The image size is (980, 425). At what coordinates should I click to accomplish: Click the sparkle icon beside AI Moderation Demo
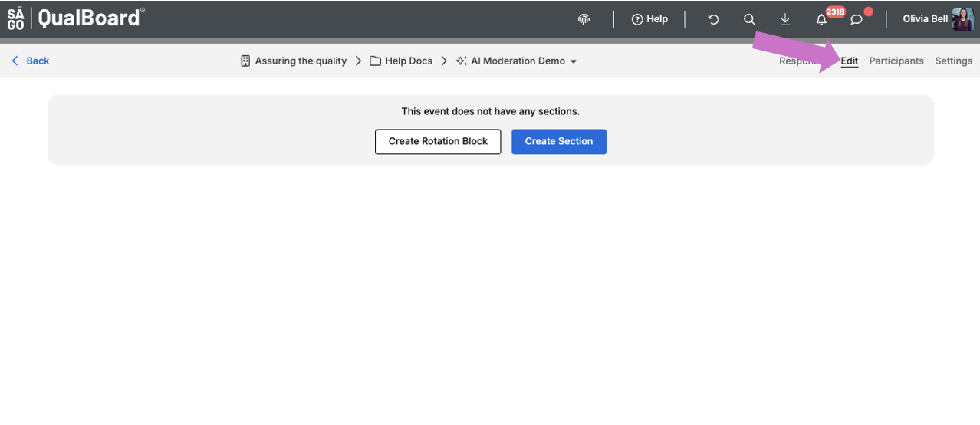pyautogui.click(x=462, y=61)
